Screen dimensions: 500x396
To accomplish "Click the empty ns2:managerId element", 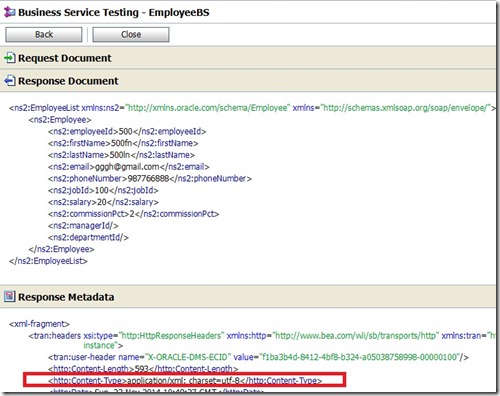I will point(83,226).
